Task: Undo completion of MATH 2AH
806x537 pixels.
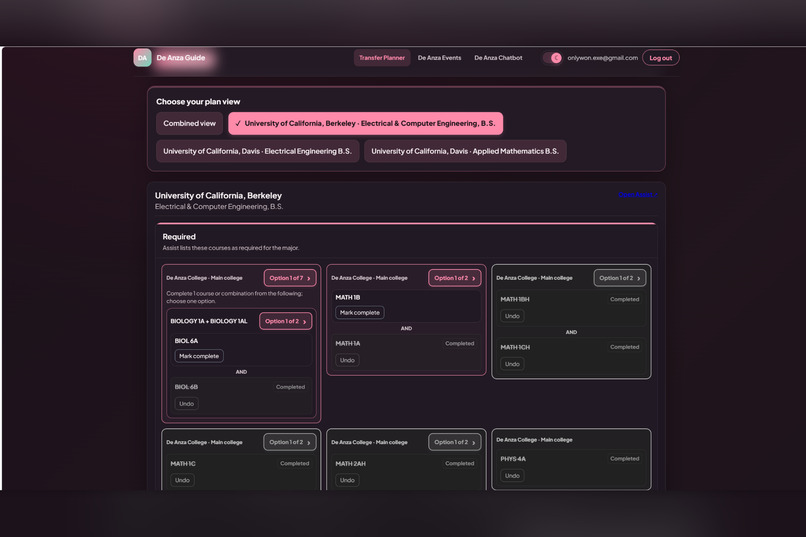Action: pyautogui.click(x=347, y=480)
